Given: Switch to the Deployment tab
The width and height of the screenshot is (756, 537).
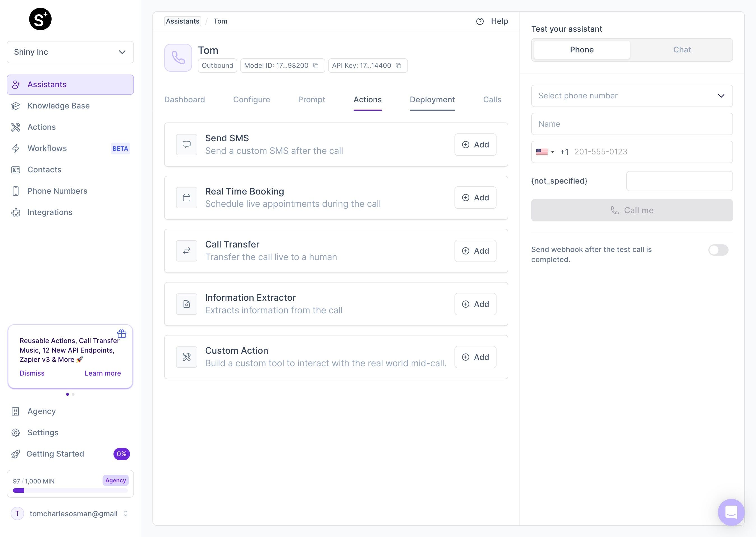Looking at the screenshot, I should point(432,99).
